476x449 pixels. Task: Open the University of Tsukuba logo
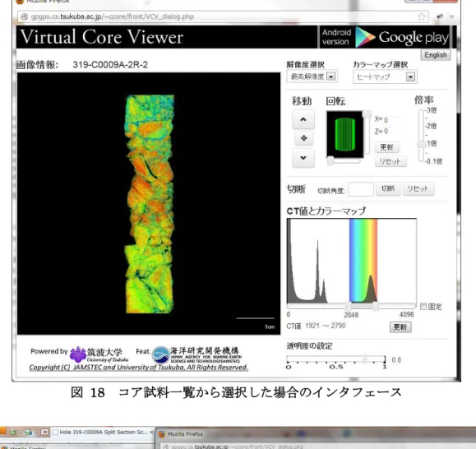99,354
